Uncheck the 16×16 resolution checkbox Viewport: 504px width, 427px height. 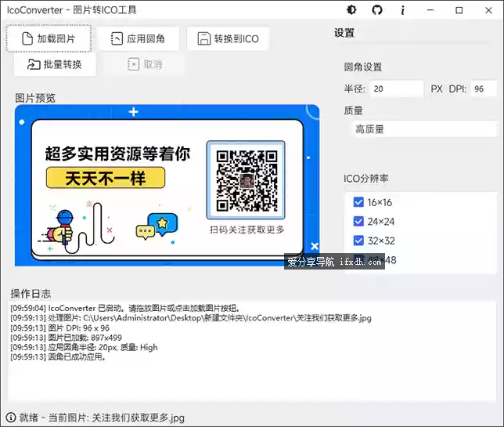(x=358, y=202)
